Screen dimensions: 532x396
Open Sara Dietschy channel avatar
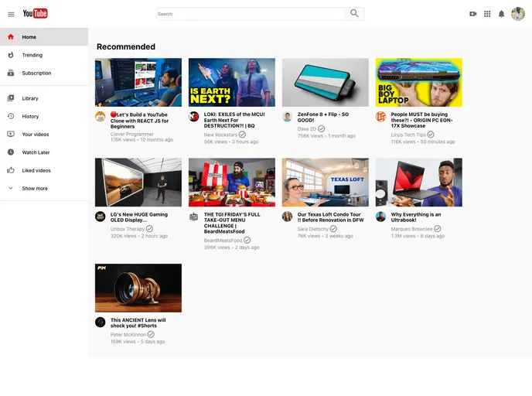point(288,217)
